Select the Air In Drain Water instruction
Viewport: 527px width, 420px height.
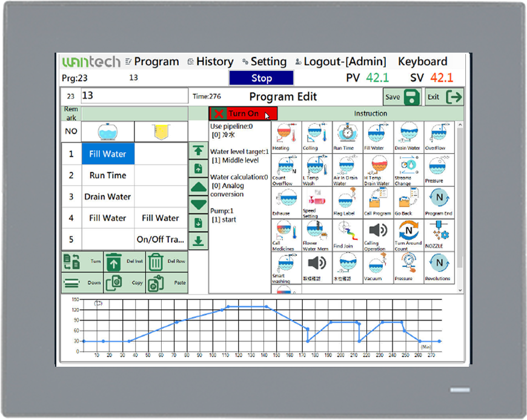[347, 170]
